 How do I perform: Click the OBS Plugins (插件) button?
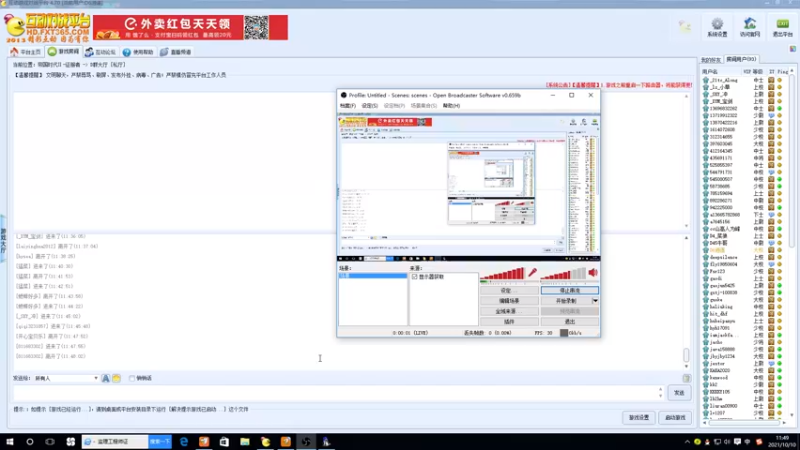point(509,322)
